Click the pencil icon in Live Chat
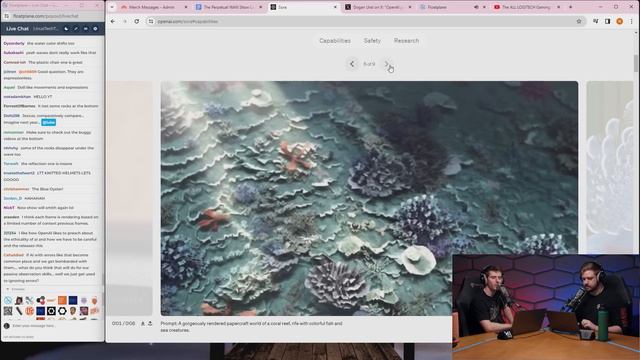The width and height of the screenshot is (640, 360). (x=76, y=29)
